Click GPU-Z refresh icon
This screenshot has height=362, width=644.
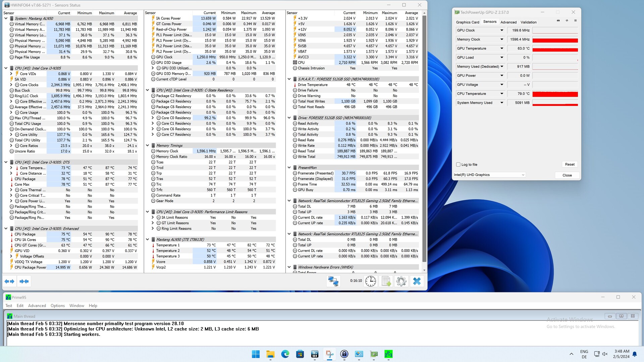(567, 21)
